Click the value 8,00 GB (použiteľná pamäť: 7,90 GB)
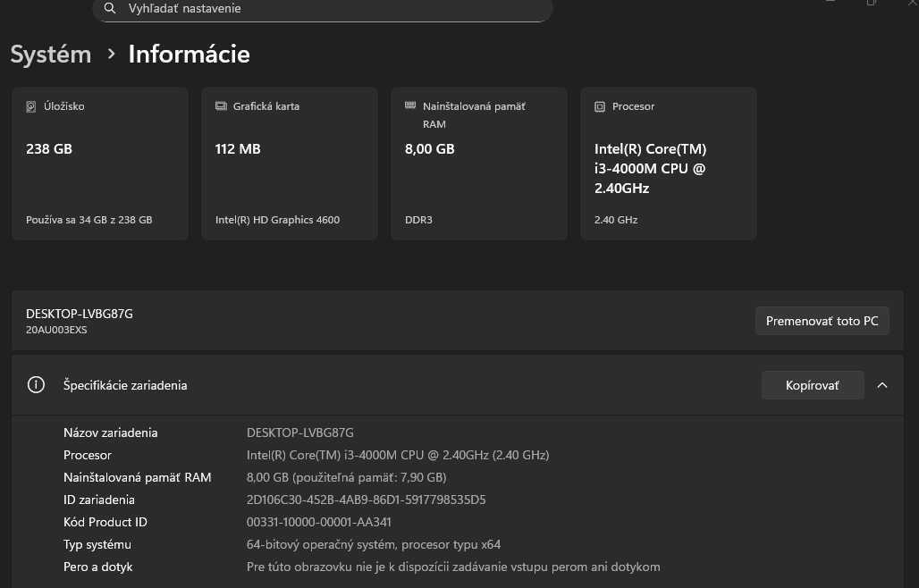 pyautogui.click(x=346, y=477)
